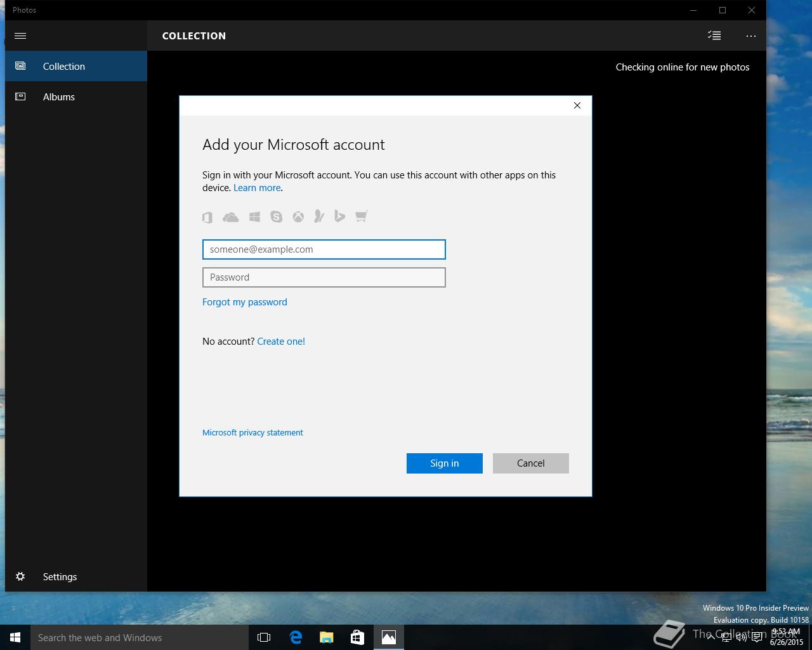The height and width of the screenshot is (650, 812).
Task: Click the OneDrive cloud icon in the dialog
Action: click(x=231, y=217)
